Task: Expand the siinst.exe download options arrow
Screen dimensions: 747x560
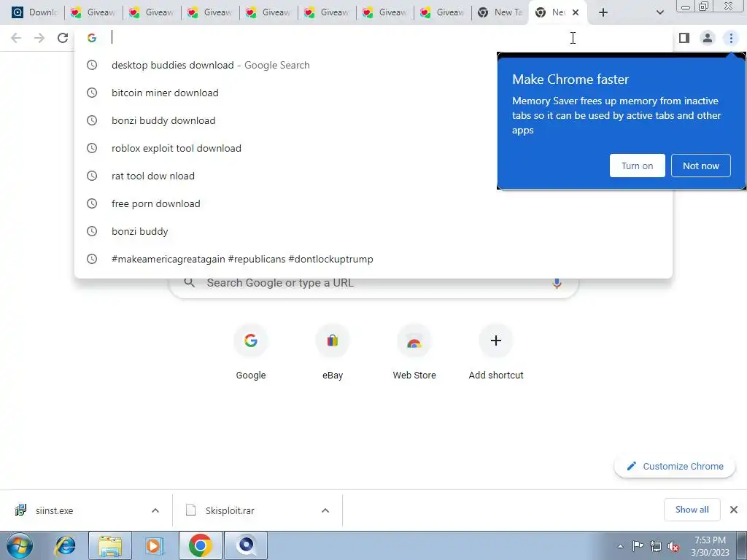Action: (155, 510)
